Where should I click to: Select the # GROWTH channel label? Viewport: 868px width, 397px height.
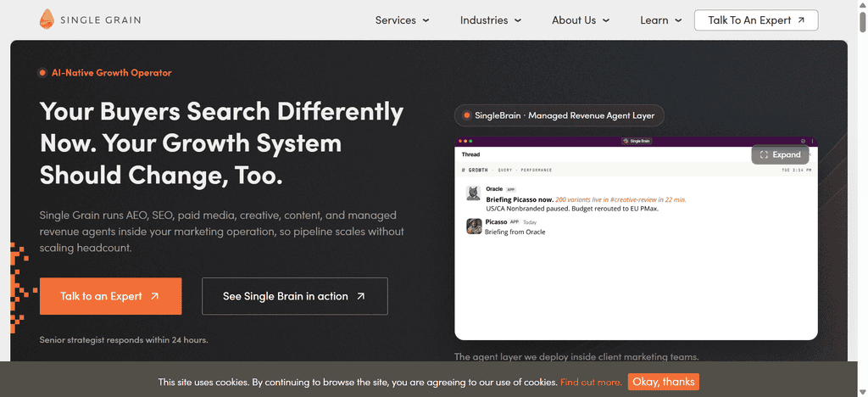click(x=475, y=170)
